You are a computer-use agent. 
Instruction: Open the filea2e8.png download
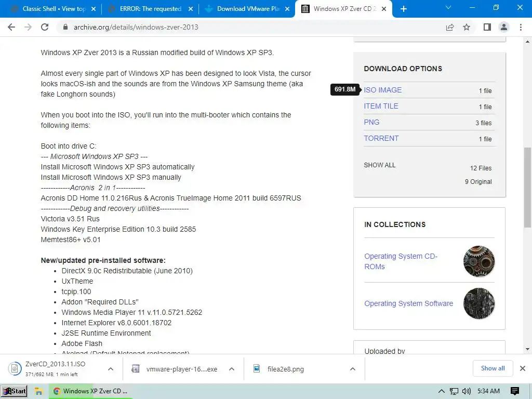coord(279,369)
